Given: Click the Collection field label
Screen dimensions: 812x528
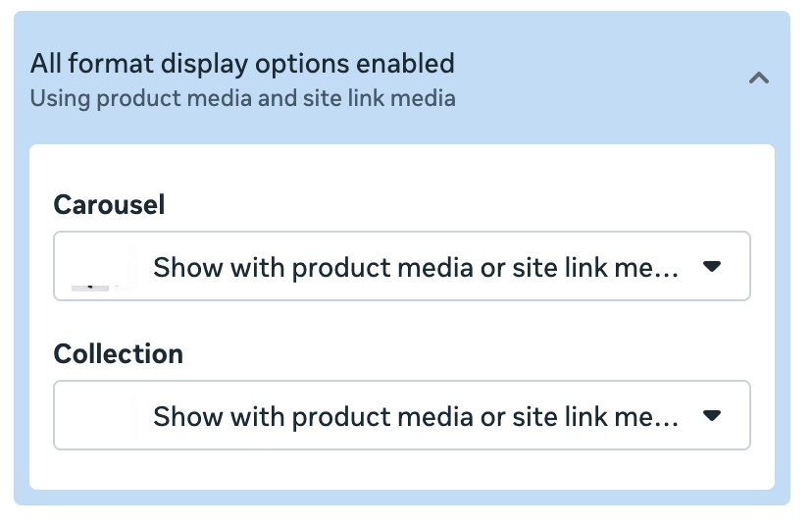Looking at the screenshot, I should point(118,354).
